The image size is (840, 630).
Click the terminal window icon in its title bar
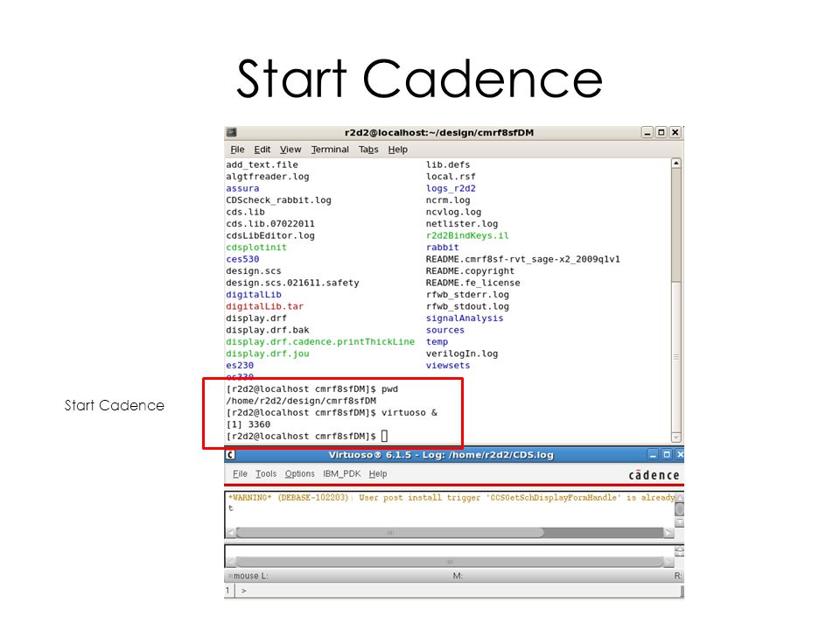(231, 132)
